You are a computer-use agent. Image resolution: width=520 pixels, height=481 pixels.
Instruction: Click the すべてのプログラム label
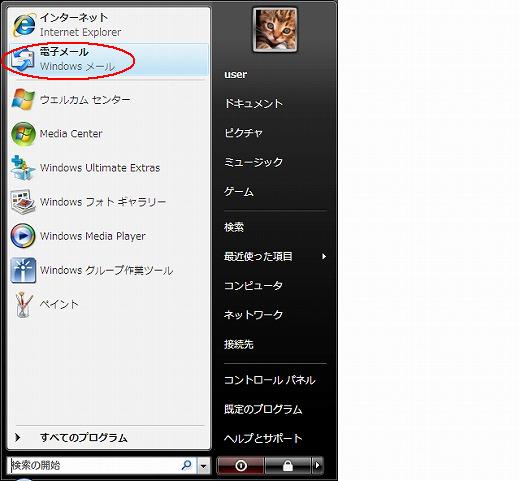pos(84,437)
